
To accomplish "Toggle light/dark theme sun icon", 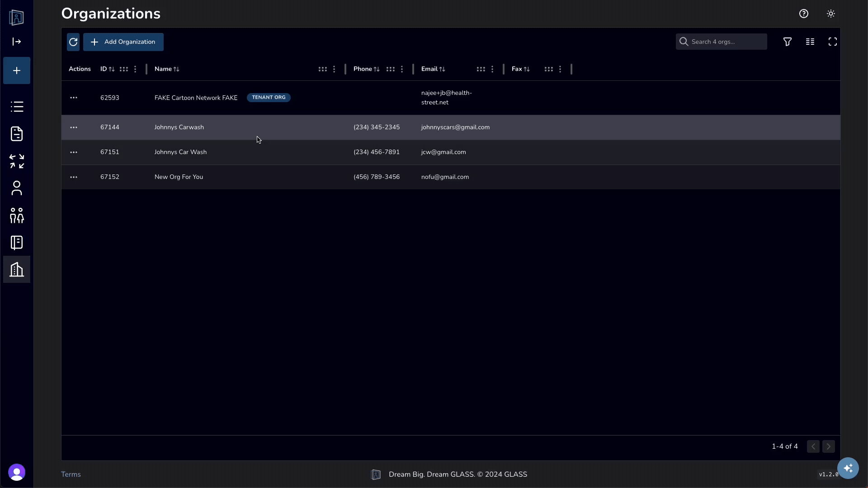I will point(830,14).
